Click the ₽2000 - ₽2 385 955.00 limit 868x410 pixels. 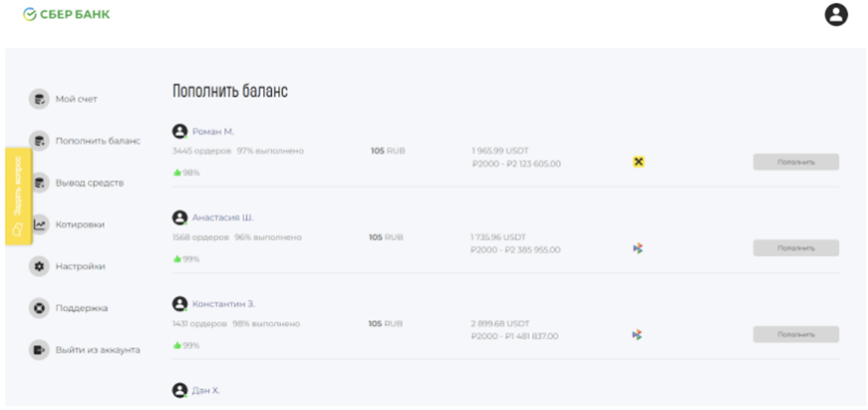point(515,250)
